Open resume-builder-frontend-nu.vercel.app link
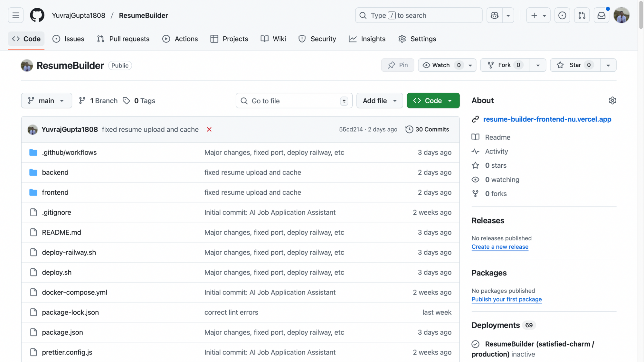644x362 pixels. coord(547,119)
